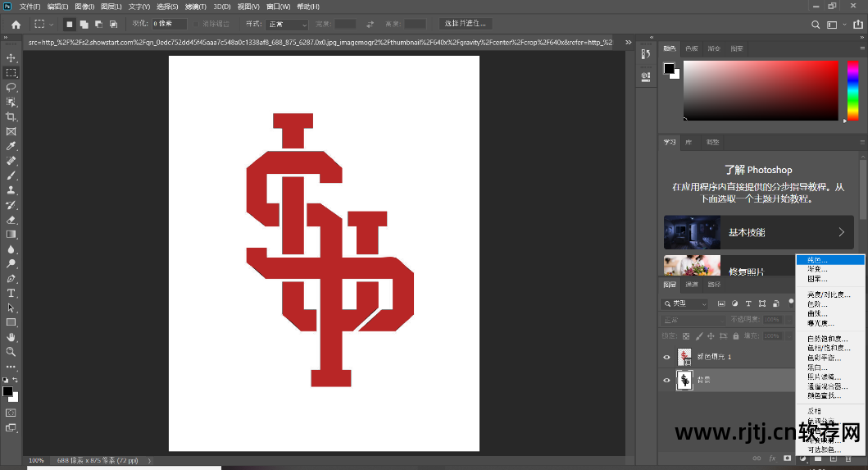Open the 图像(I) menu

coord(84,7)
